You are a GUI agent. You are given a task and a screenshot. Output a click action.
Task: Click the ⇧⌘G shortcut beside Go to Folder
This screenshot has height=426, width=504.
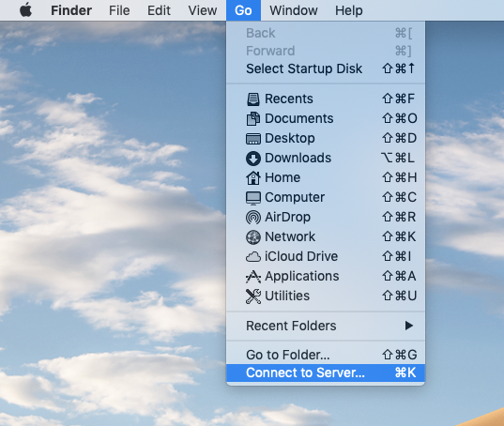pyautogui.click(x=399, y=355)
